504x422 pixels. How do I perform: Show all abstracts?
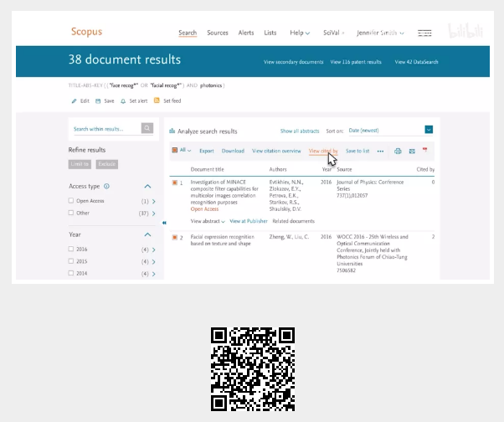pyautogui.click(x=300, y=131)
